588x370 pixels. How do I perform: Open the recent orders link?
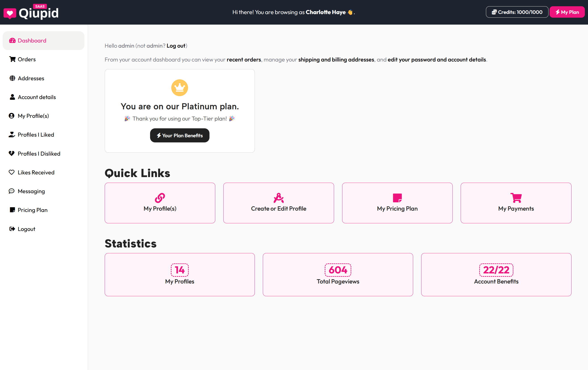point(243,60)
